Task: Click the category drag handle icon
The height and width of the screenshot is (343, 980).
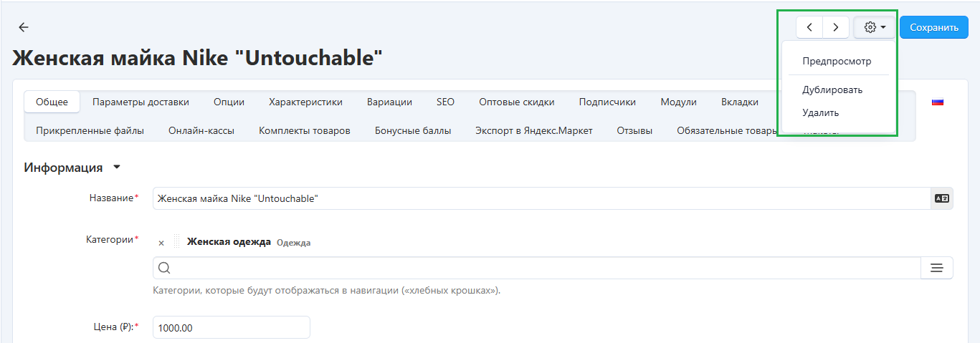Action: pos(176,242)
